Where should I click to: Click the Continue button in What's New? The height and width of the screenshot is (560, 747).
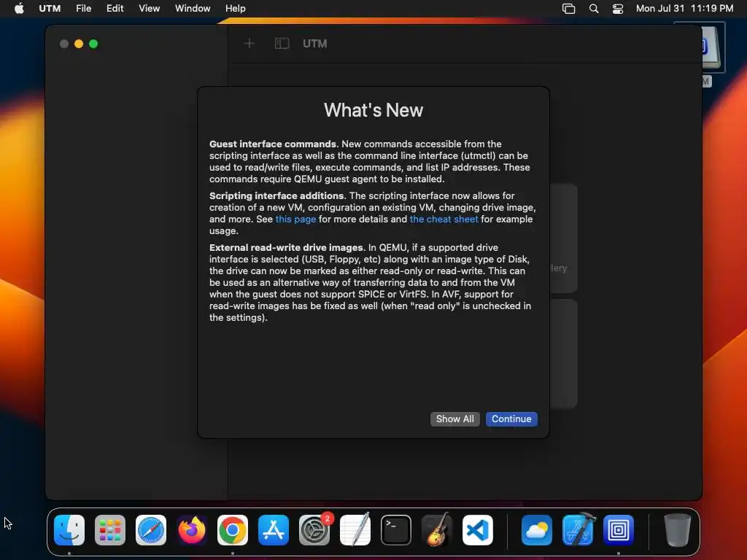[511, 419]
